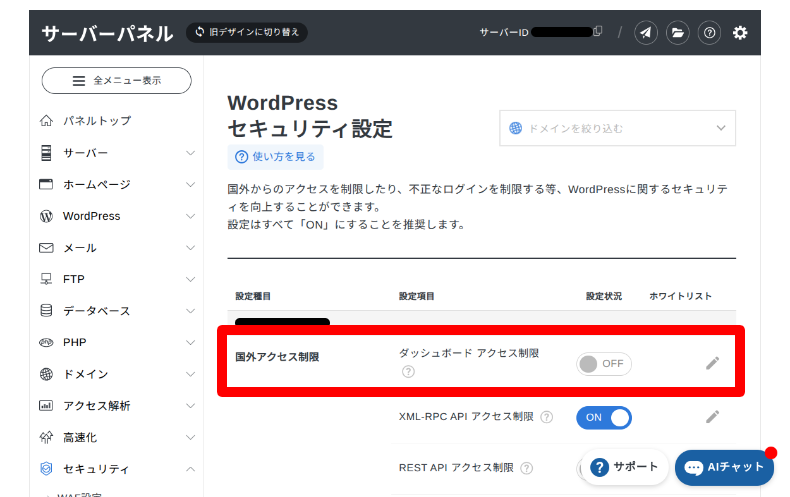Screen dimensions: 790x497
Task: Expand the ドメイン menu chevron
Action: tap(190, 374)
